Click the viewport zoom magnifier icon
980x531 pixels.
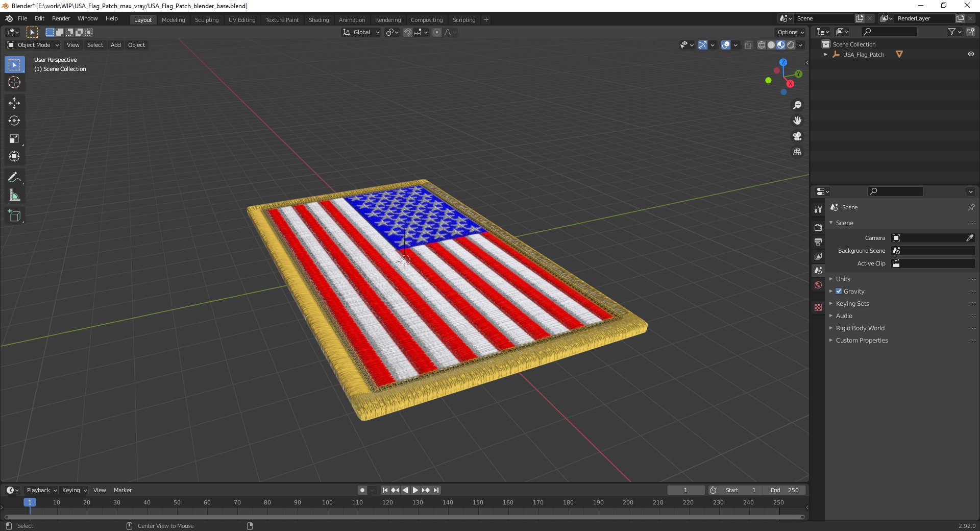coord(797,105)
